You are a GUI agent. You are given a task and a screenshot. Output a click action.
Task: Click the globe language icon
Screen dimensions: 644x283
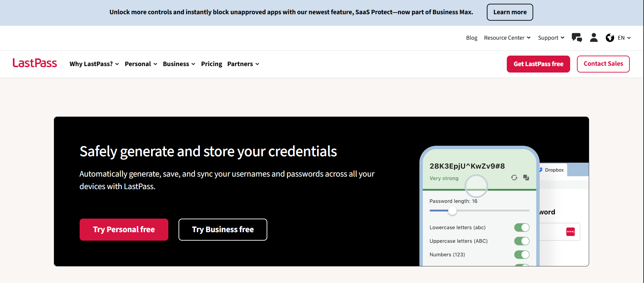point(610,38)
